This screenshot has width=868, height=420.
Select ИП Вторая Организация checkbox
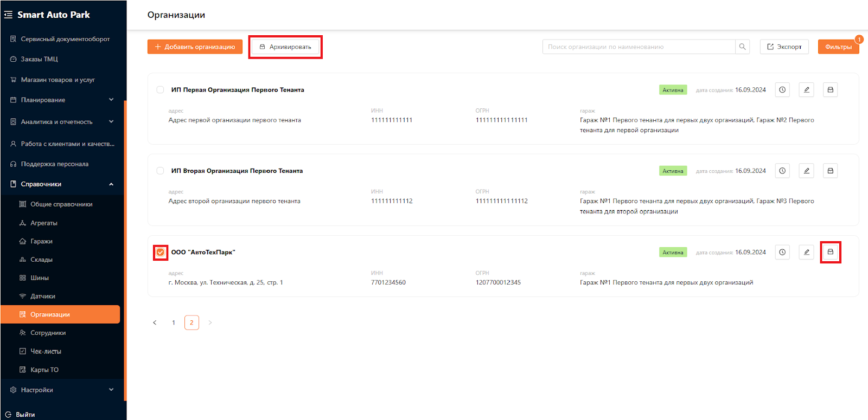(x=160, y=171)
